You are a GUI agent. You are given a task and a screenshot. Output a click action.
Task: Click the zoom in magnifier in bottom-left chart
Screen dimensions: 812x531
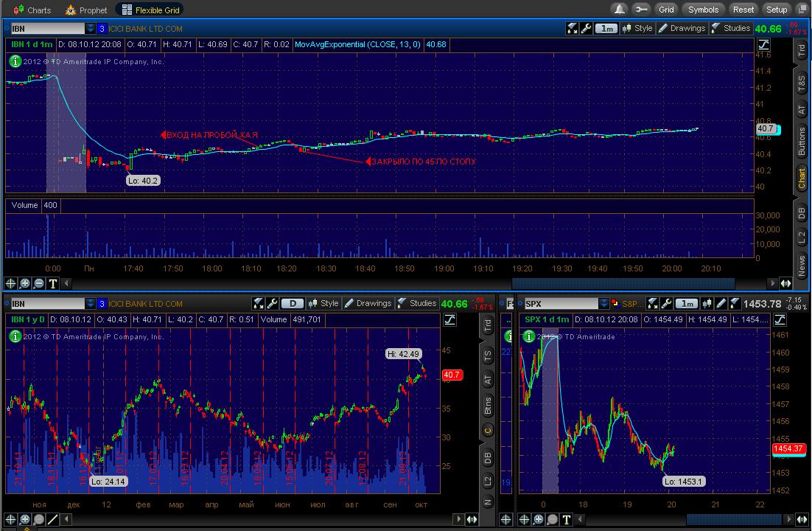tap(24, 519)
